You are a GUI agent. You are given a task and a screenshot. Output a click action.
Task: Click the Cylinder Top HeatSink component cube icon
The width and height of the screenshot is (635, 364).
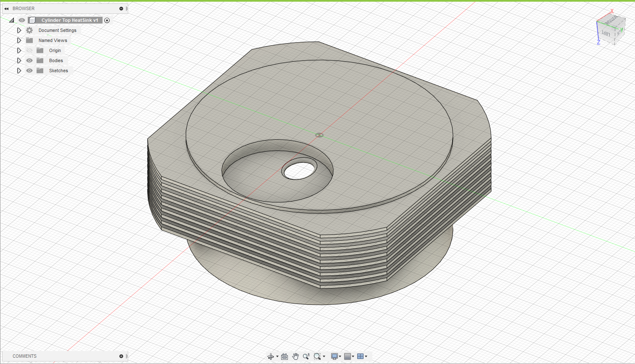pos(32,20)
